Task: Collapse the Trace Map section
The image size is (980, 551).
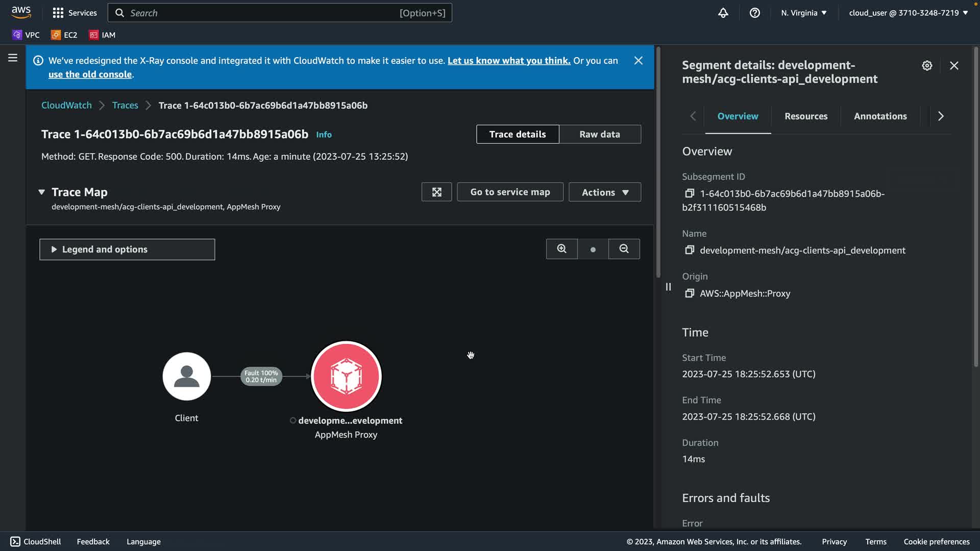Action: pyautogui.click(x=42, y=192)
